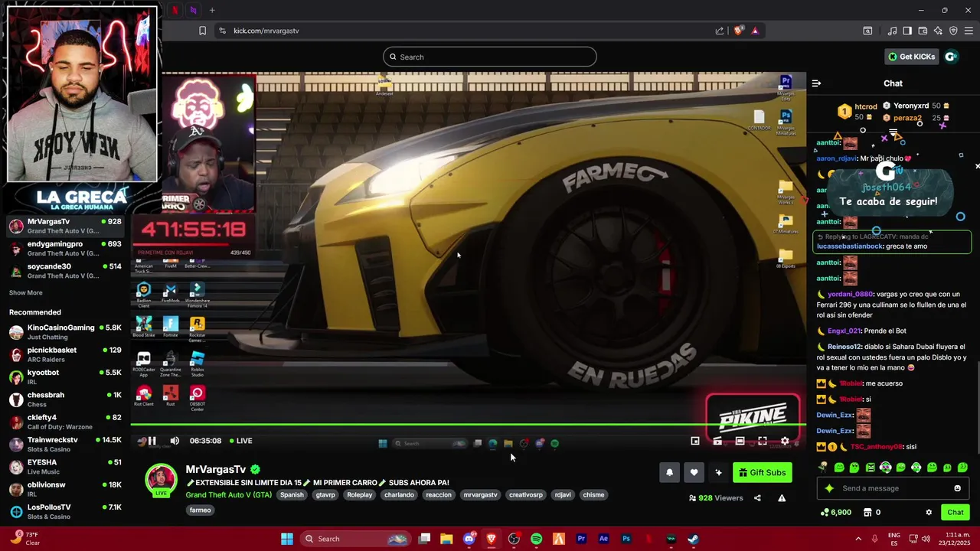980x551 pixels.
Task: Expand Show More followed channels
Action: 25,293
